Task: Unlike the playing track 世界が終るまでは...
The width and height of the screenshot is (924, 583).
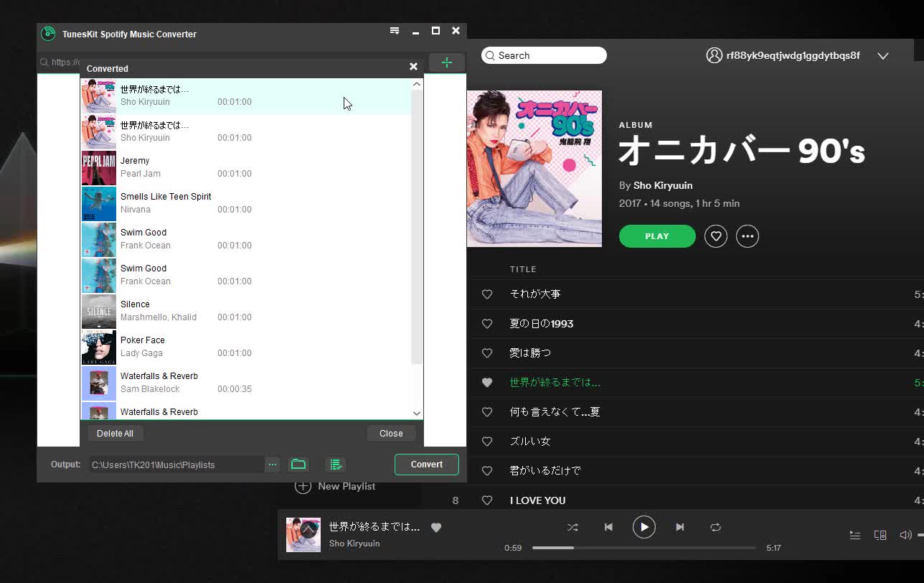Action: 487,383
